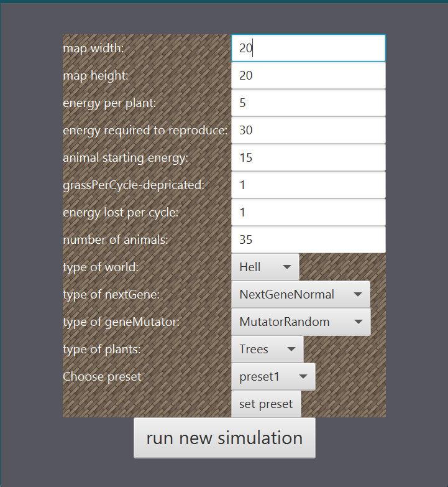Click the 'type of nextGene:' label
The width and height of the screenshot is (448, 487).
pos(111,294)
